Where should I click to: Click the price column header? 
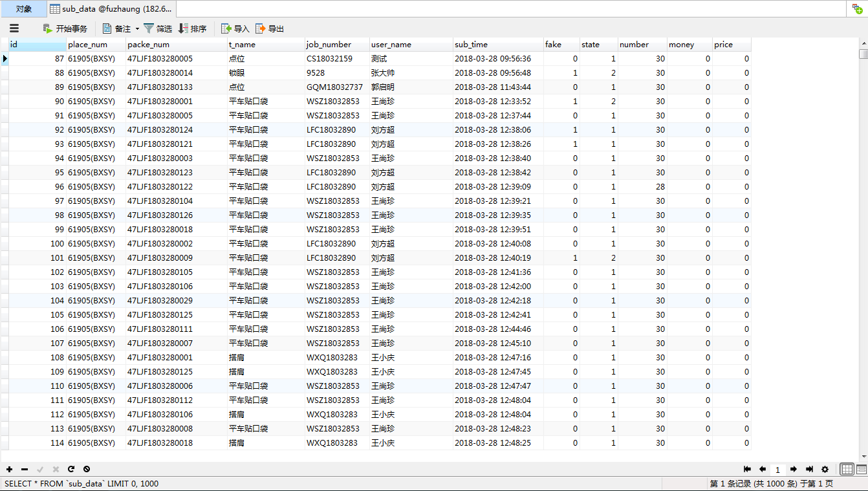point(732,45)
